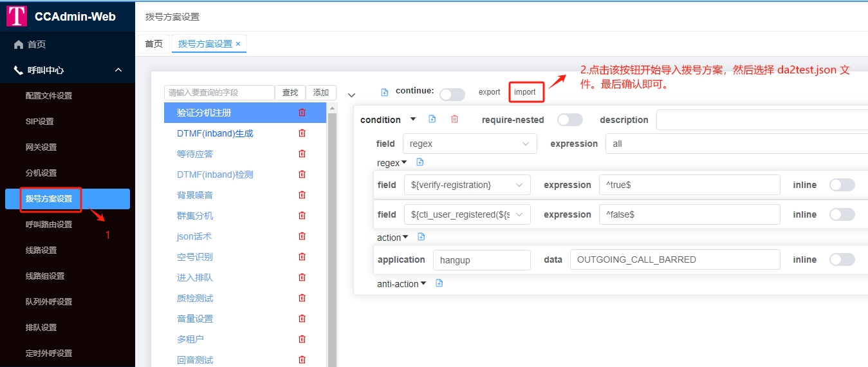The image size is (868, 367).
Task: Toggle the continue switch
Action: (452, 95)
